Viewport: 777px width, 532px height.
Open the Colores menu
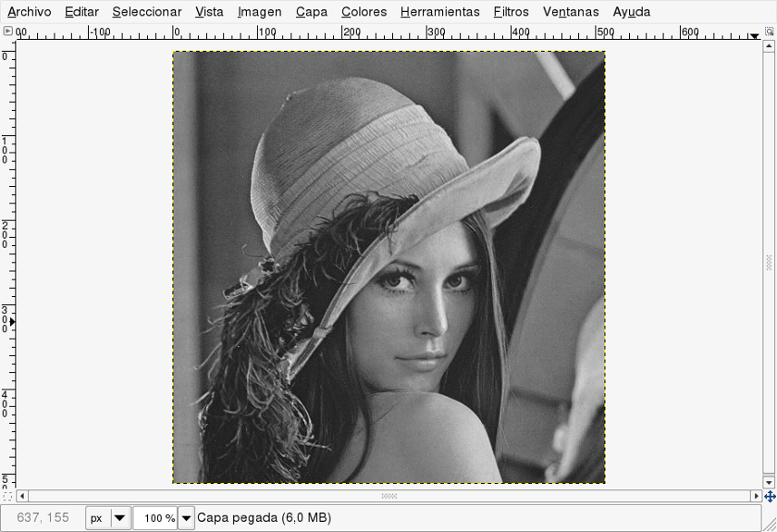click(x=364, y=11)
